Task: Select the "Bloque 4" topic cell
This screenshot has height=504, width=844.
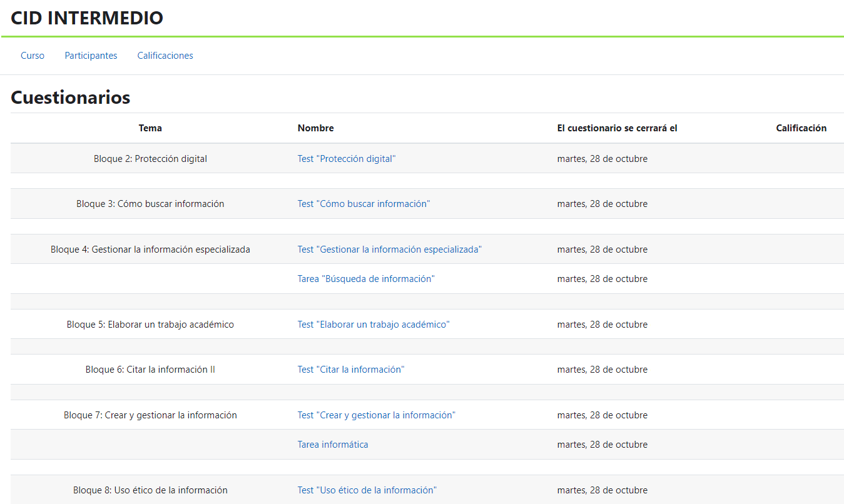Action: pyautogui.click(x=150, y=249)
